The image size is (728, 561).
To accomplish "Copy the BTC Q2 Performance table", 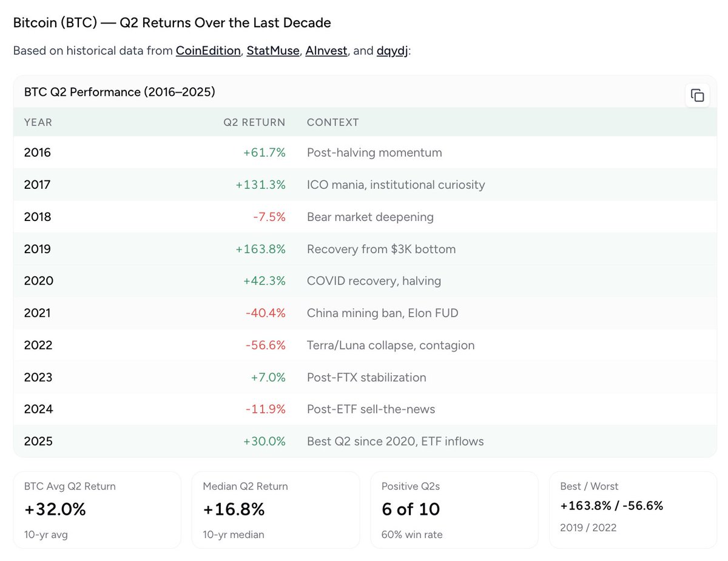I will [698, 95].
